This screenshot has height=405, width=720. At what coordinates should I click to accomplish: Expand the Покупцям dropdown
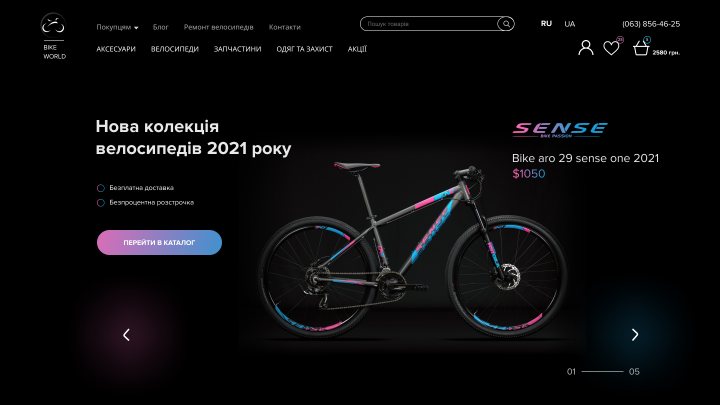[x=117, y=27]
